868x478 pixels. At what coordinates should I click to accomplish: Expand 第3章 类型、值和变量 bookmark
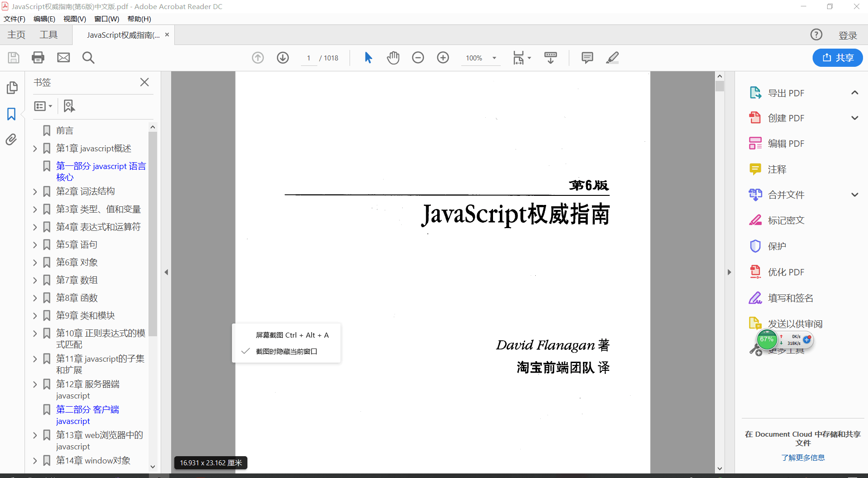pos(35,209)
